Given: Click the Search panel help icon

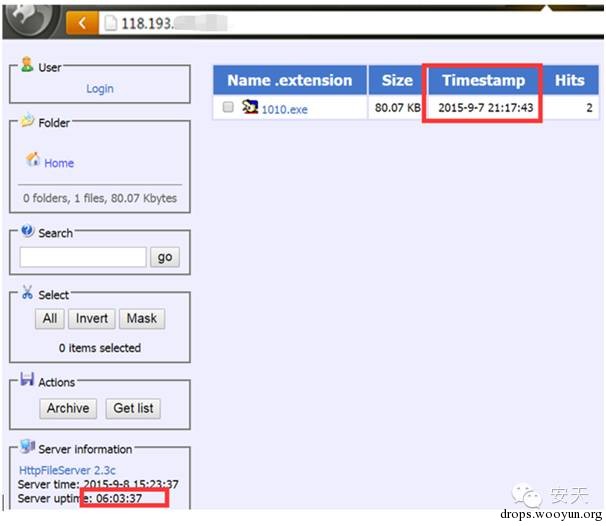Looking at the screenshot, I should pos(27,231).
